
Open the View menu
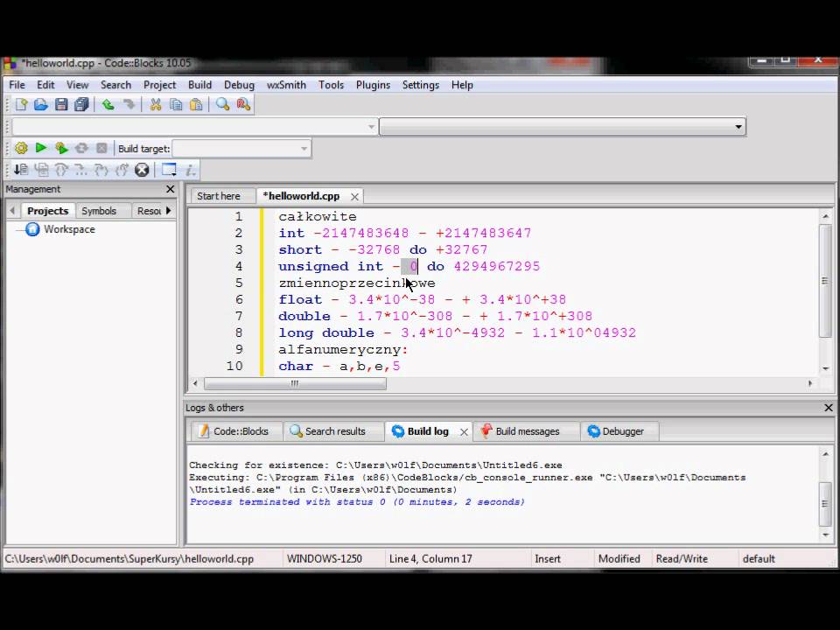click(77, 85)
